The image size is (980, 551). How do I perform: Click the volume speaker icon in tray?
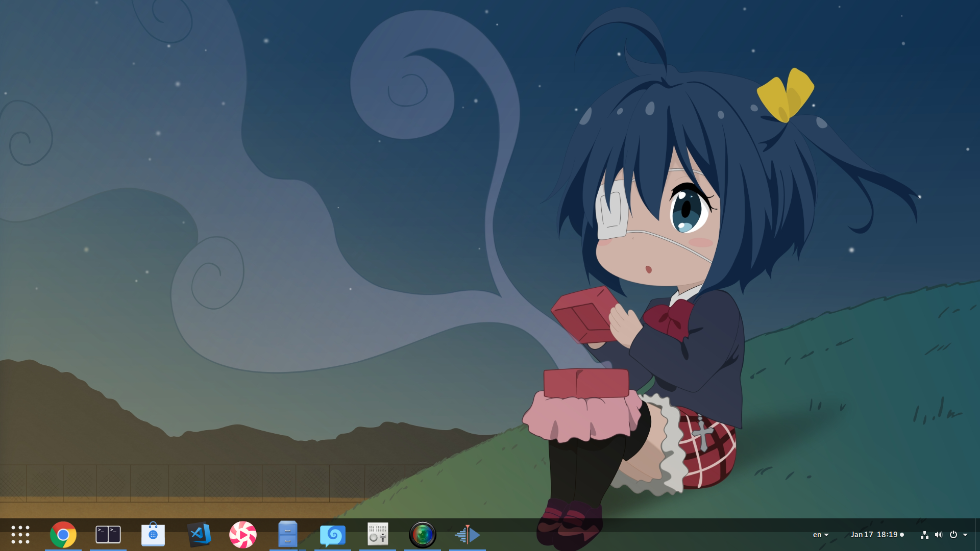coord(939,535)
